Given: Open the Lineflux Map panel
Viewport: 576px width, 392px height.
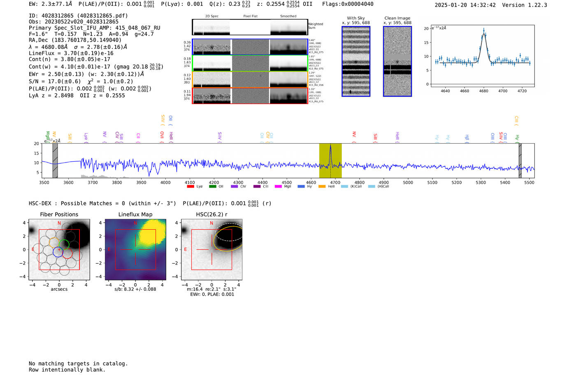Looking at the screenshot, I should click(x=135, y=250).
